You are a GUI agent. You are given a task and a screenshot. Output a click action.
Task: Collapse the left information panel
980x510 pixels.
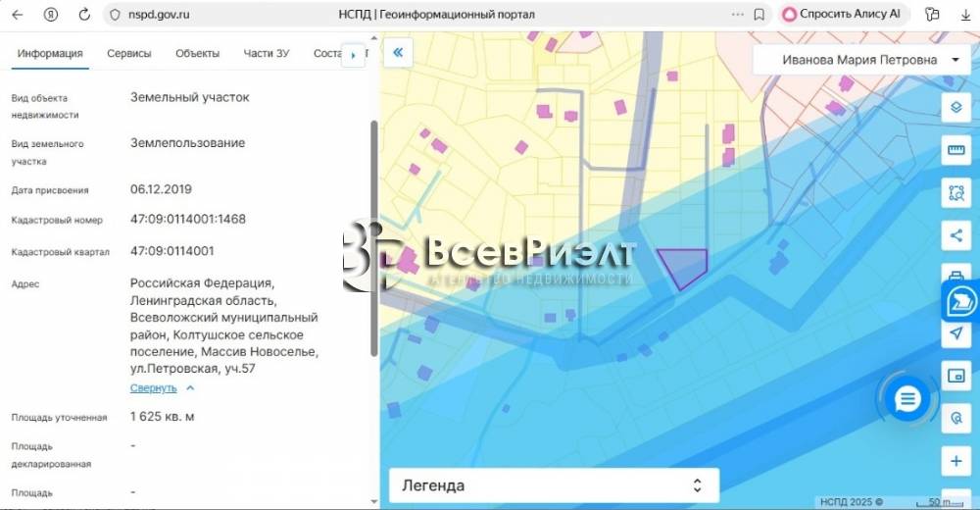pyautogui.click(x=398, y=53)
